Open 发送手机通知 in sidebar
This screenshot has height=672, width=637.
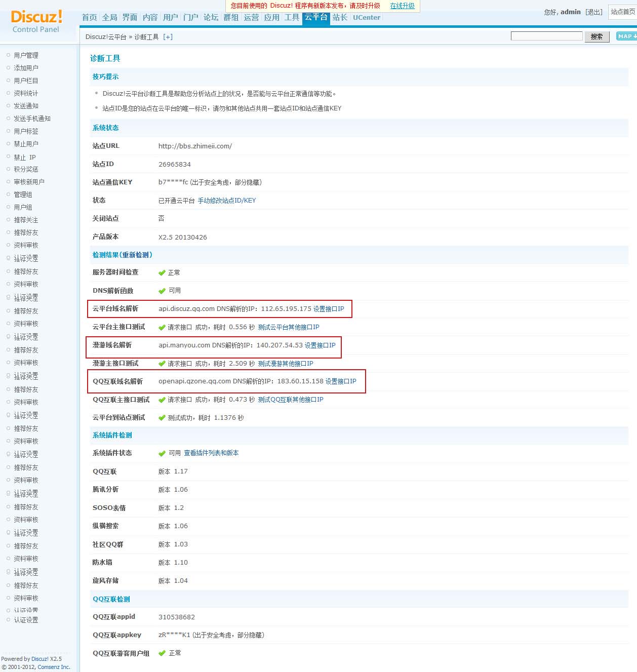tap(32, 118)
